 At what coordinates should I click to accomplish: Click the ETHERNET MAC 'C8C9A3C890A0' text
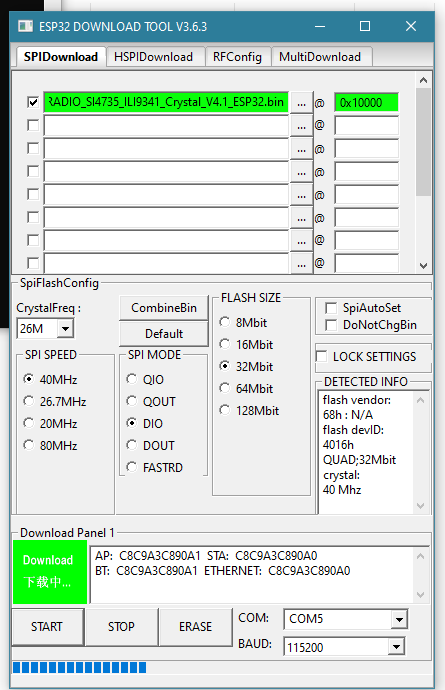tap(309, 571)
